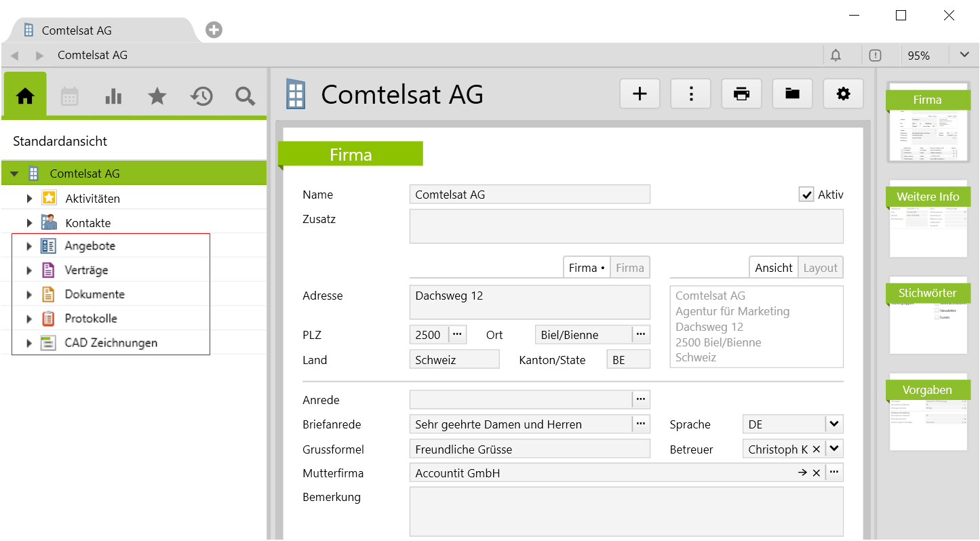Show favorites via the star icon

click(157, 96)
